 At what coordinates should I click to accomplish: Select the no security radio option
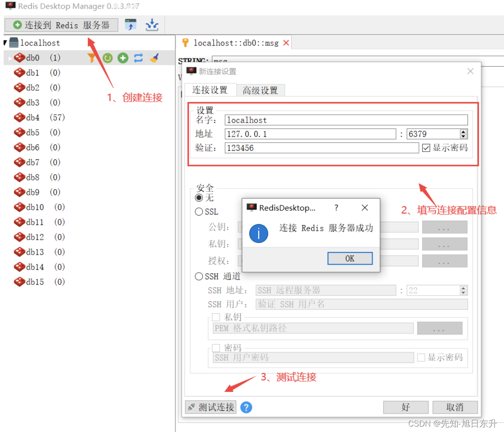[199, 198]
